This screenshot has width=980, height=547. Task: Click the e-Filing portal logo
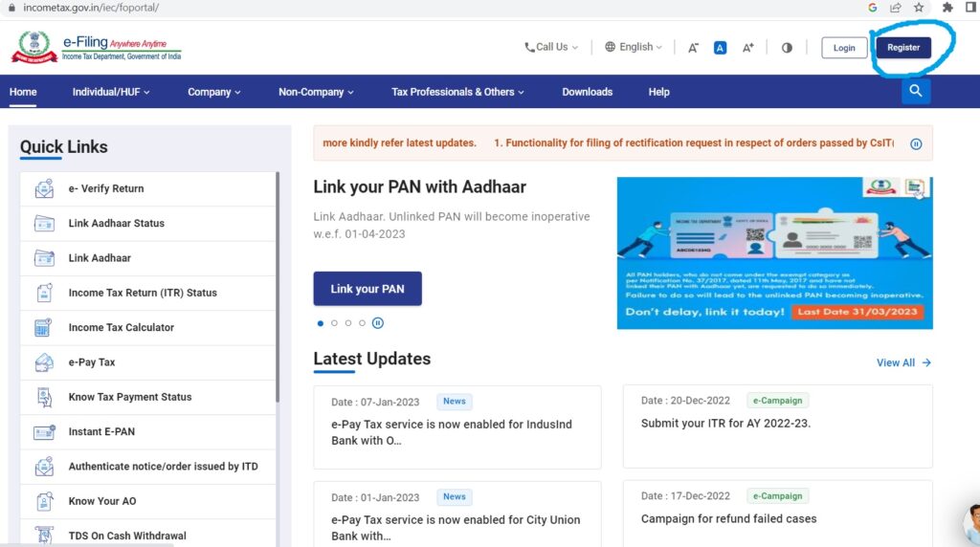pos(97,47)
